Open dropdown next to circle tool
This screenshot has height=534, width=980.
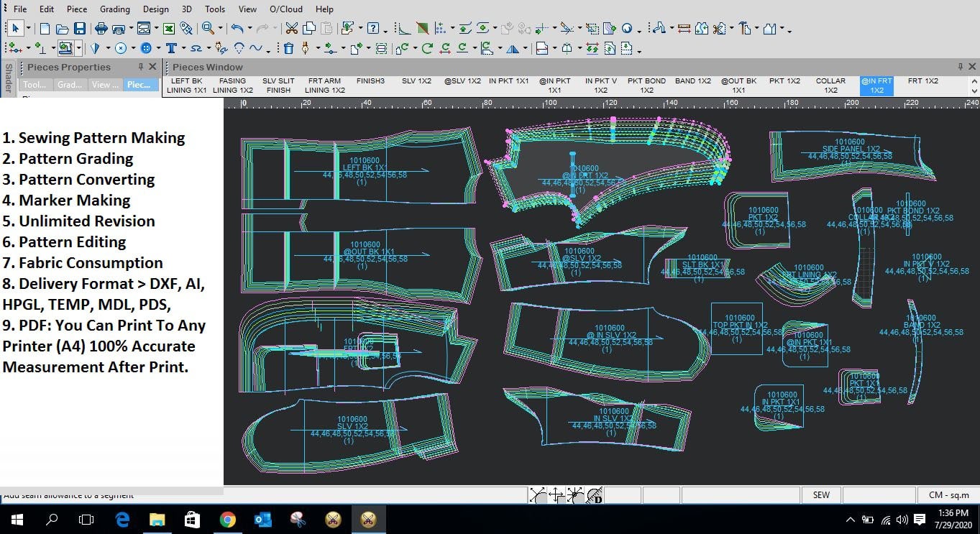133,48
